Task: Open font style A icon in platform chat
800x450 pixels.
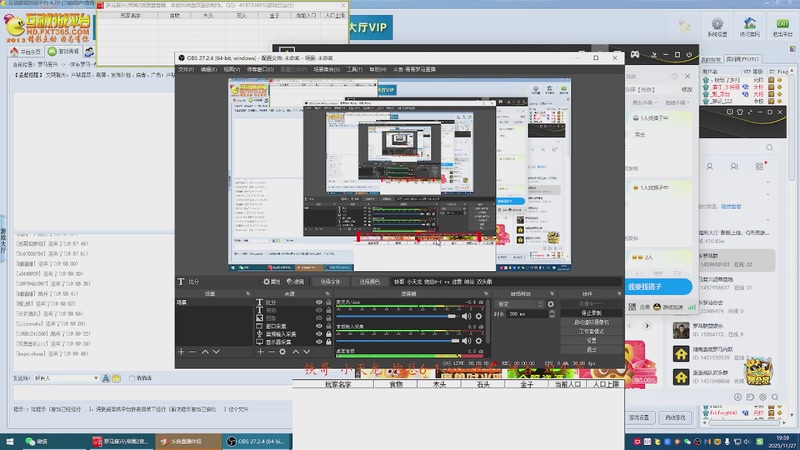Action: click(106, 379)
